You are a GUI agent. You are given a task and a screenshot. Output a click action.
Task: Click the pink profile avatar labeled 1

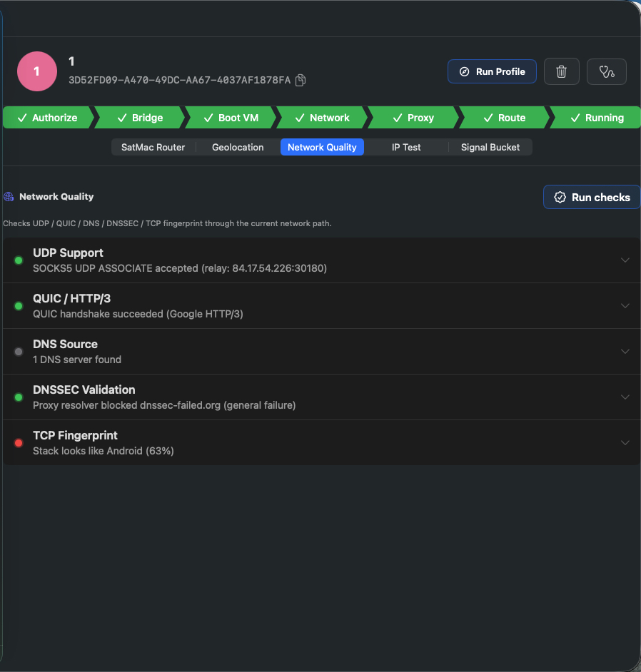[37, 71]
